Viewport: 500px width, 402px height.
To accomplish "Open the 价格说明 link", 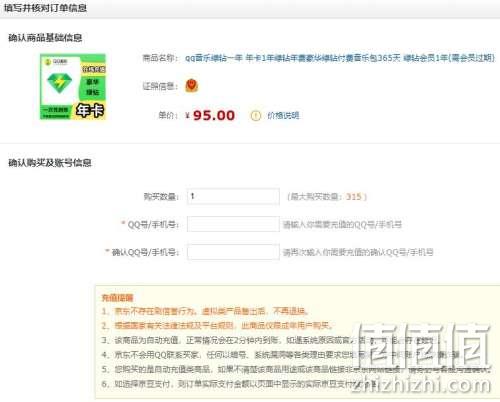I will 283,116.
